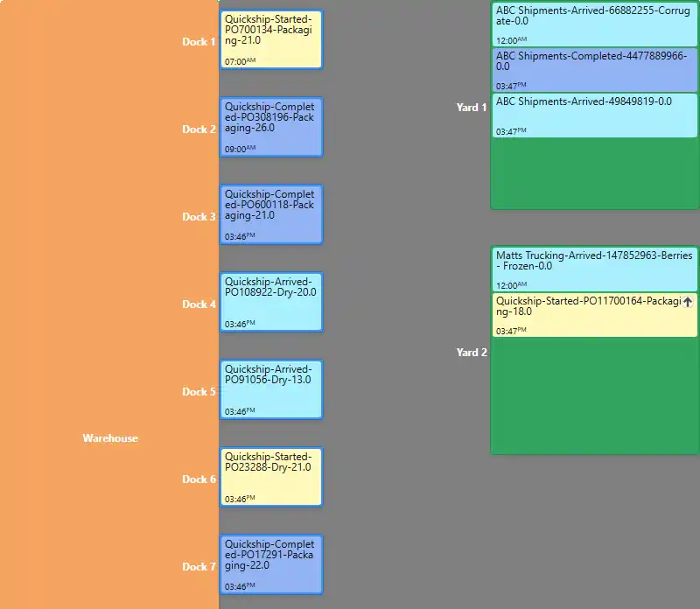Screen dimensions: 700x609
Task: Open the ABC Shipments-Arrived 66882255 Corrugate card
Action: tap(593, 24)
